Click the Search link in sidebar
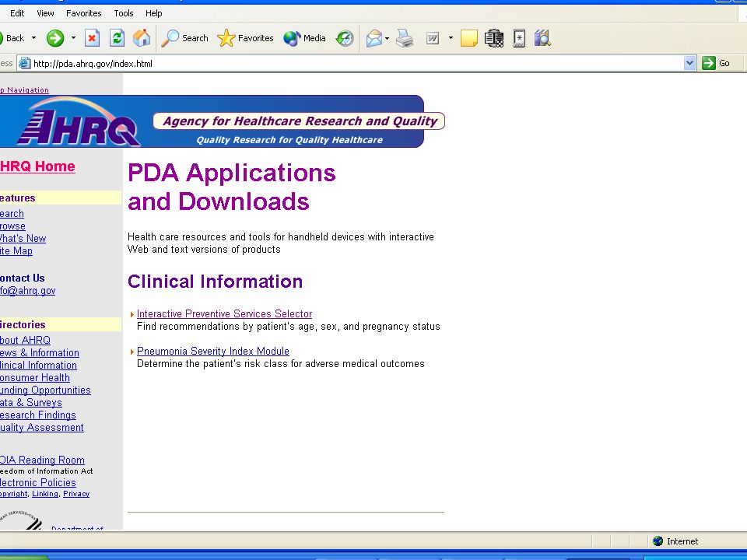Screen dimensions: 747x560 point(12,214)
